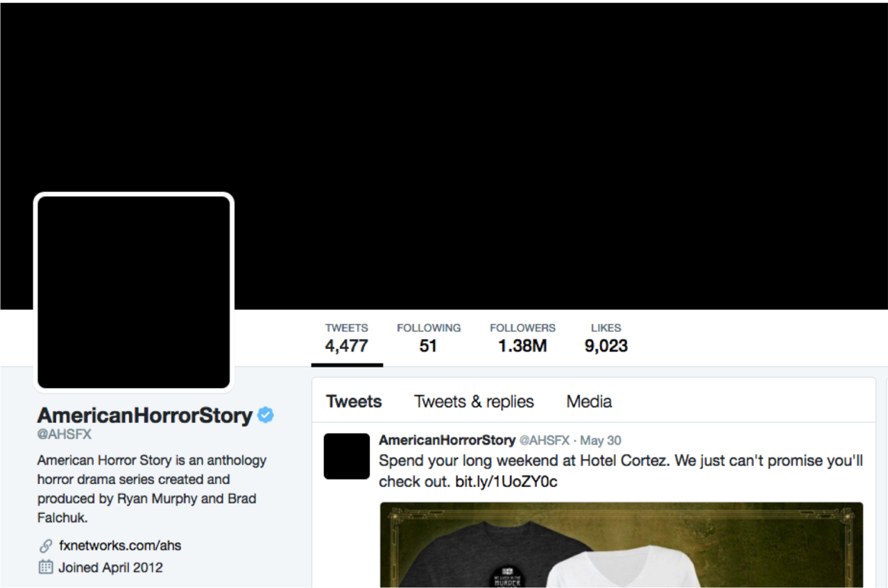Show the 1.38M Followers list
The width and height of the screenshot is (888, 588).
point(522,338)
